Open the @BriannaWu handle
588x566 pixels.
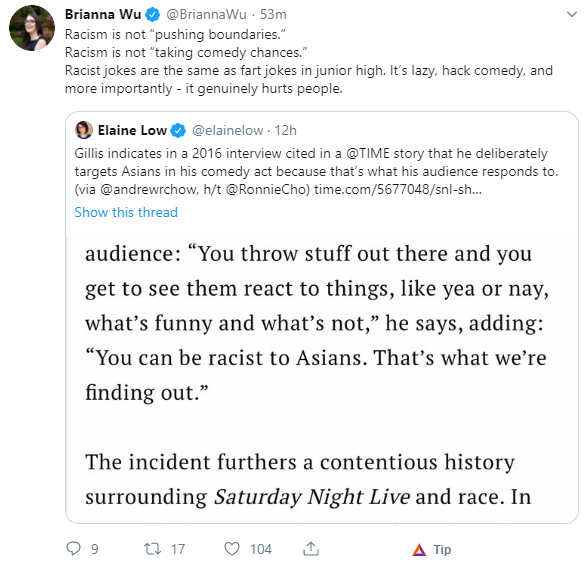(206, 14)
